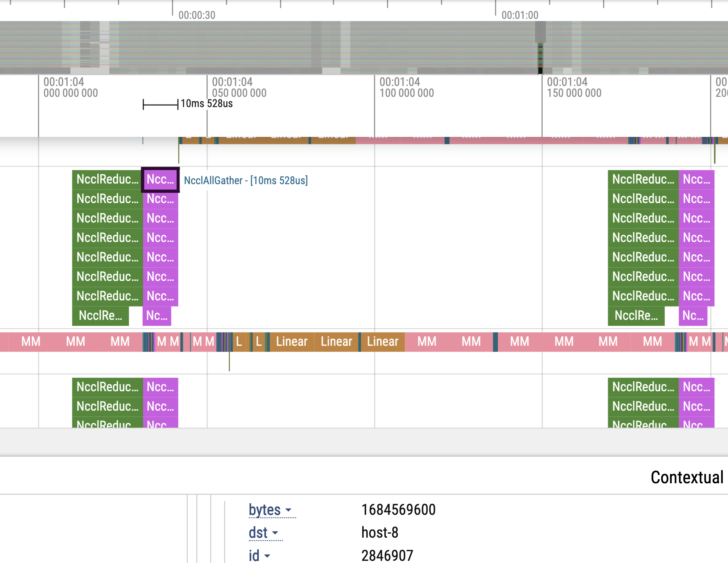Screen dimensions: 728x563
Task: Select the truncated NcclRe… slice in left group
Action: pyautogui.click(x=100, y=315)
